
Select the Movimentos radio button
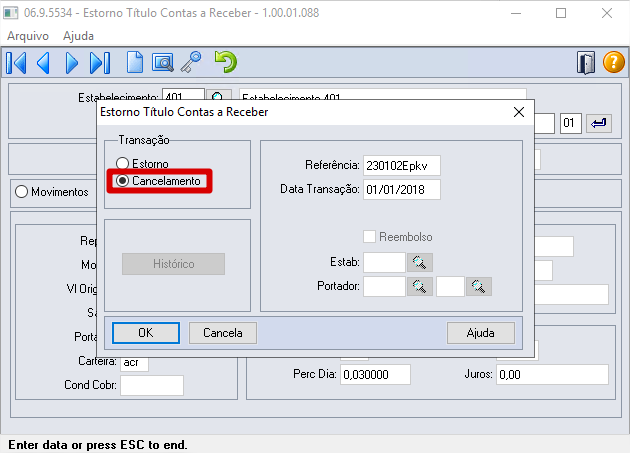[x=52, y=192]
